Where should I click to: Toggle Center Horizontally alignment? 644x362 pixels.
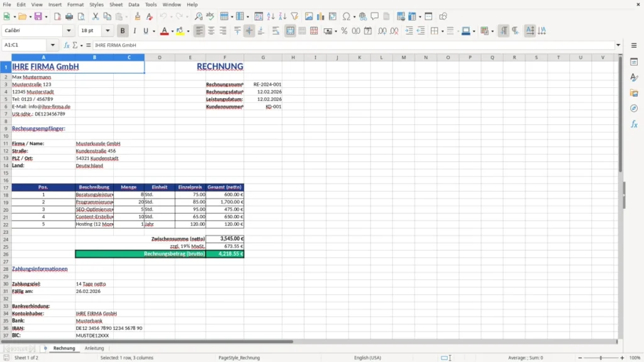pos(211,31)
